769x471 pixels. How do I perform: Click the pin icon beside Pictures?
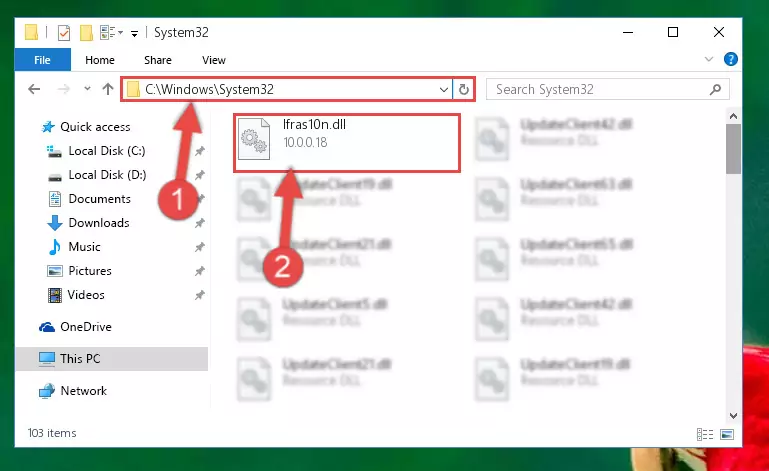[200, 271]
